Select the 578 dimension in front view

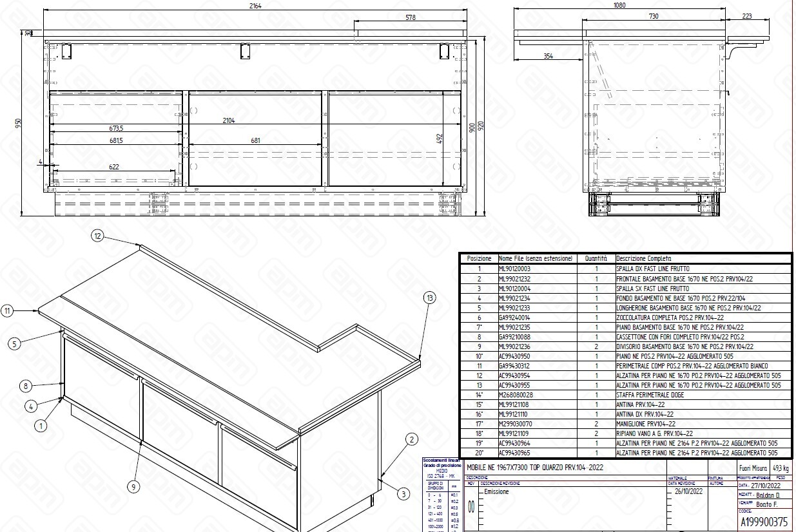(411, 18)
